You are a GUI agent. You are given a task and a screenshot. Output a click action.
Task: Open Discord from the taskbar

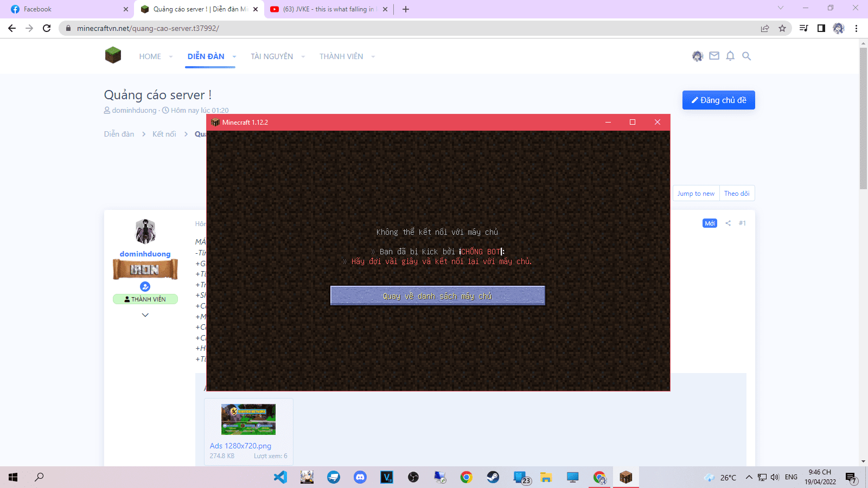tap(360, 477)
